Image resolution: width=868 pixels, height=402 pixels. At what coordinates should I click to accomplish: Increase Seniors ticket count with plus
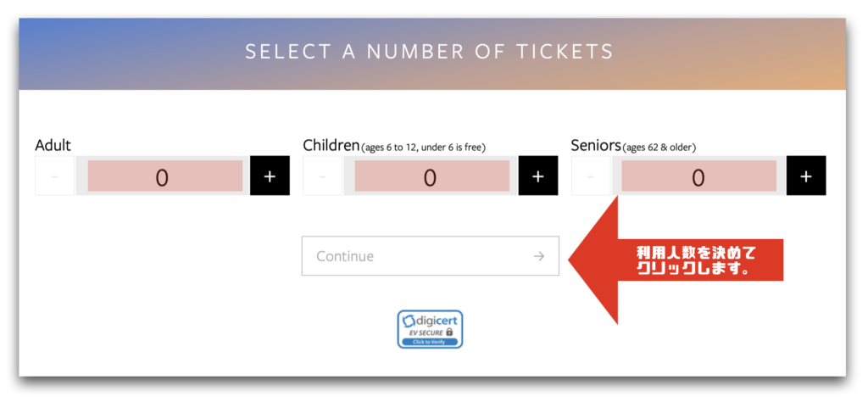[806, 176]
